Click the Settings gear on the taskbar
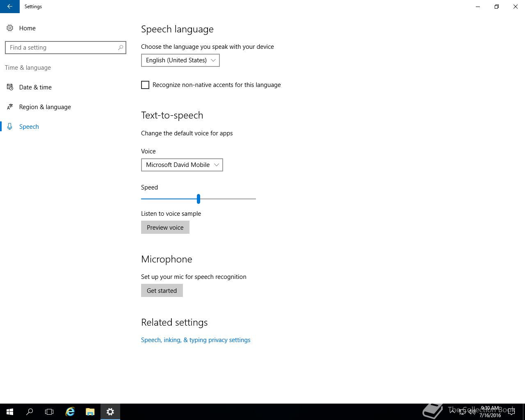 tap(110, 412)
